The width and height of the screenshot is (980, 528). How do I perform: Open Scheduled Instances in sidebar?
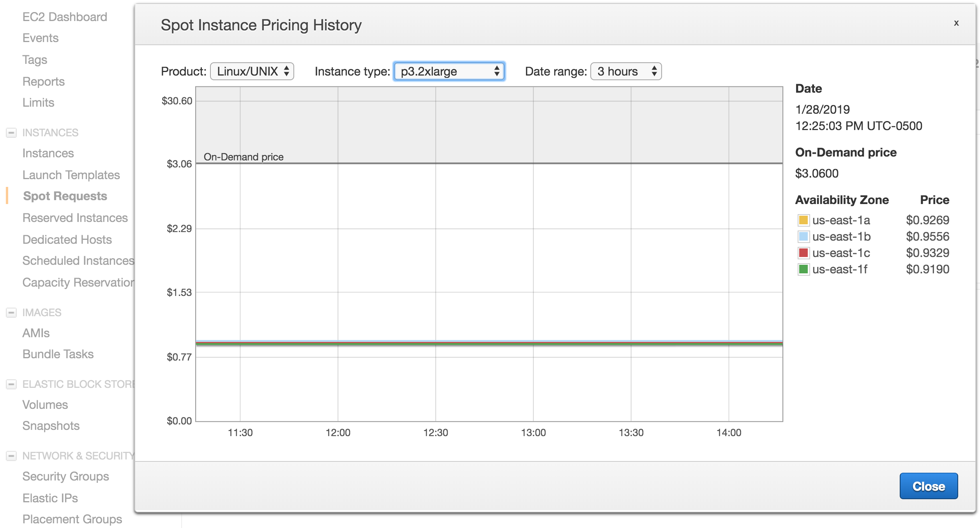[x=78, y=260]
